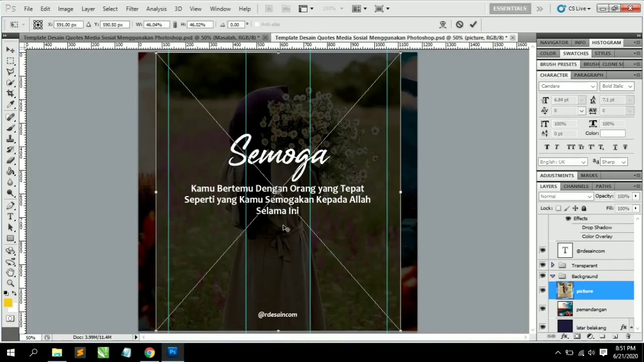The image size is (644, 362).
Task: Open the Fill slider arrow
Action: coord(635,208)
